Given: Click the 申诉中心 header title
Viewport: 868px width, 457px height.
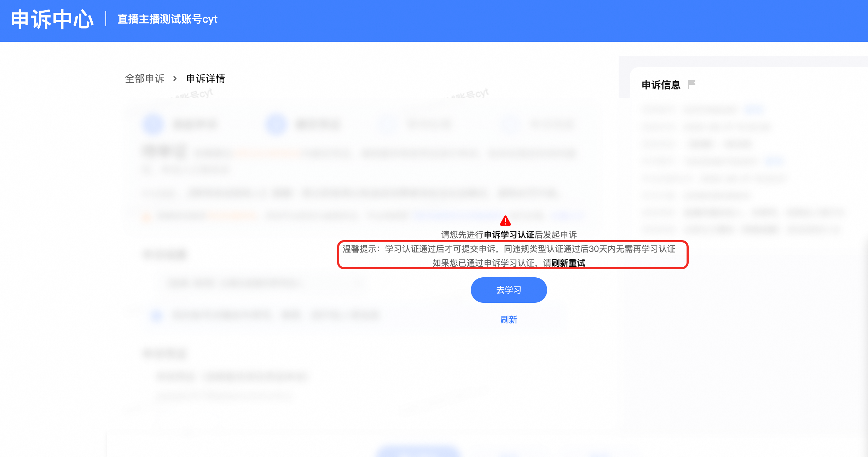Looking at the screenshot, I should (52, 19).
